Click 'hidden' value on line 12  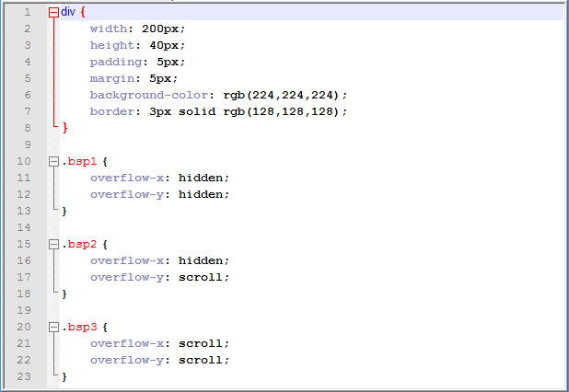201,194
